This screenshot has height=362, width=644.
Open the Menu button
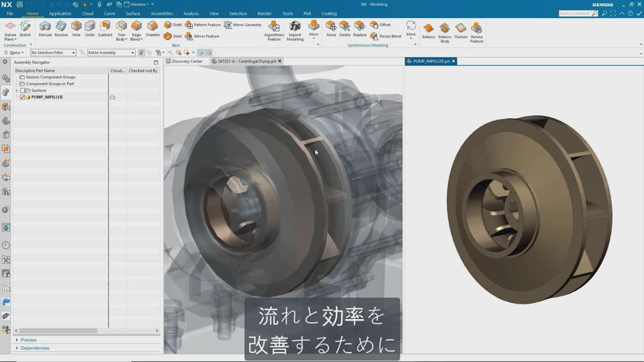point(14,52)
